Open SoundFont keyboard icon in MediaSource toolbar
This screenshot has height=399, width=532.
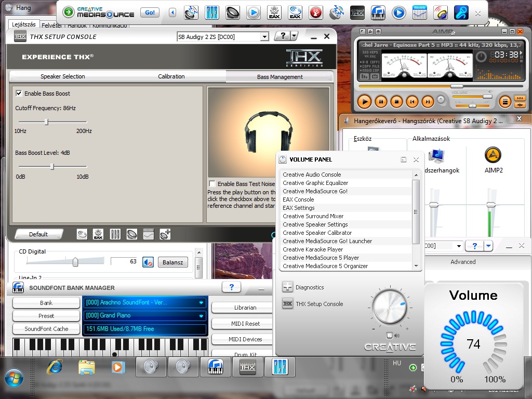378,12
